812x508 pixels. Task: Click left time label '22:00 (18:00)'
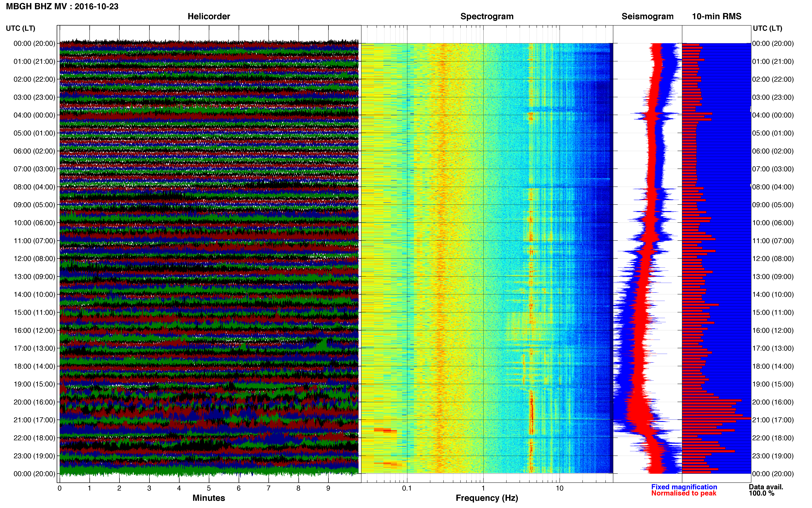tap(34, 438)
